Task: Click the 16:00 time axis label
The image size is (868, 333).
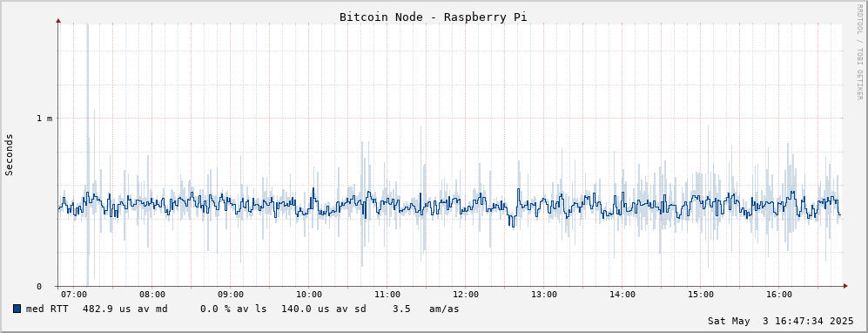Action: tap(778, 295)
